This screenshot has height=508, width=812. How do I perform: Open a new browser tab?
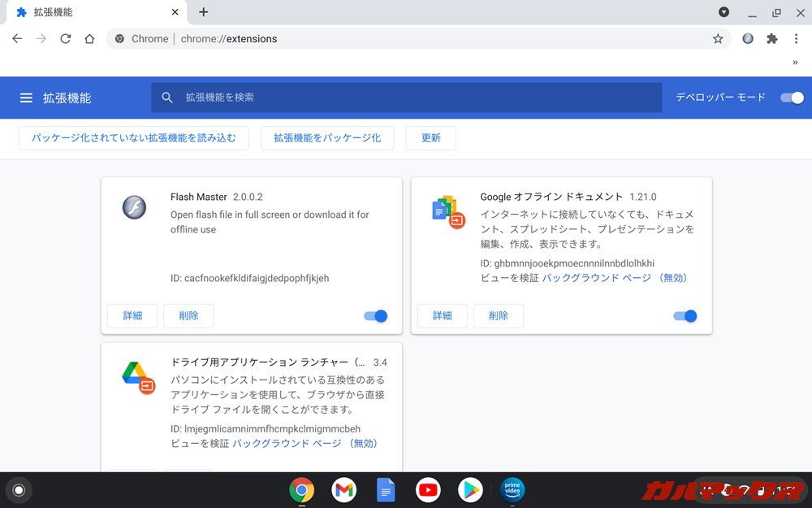point(203,12)
